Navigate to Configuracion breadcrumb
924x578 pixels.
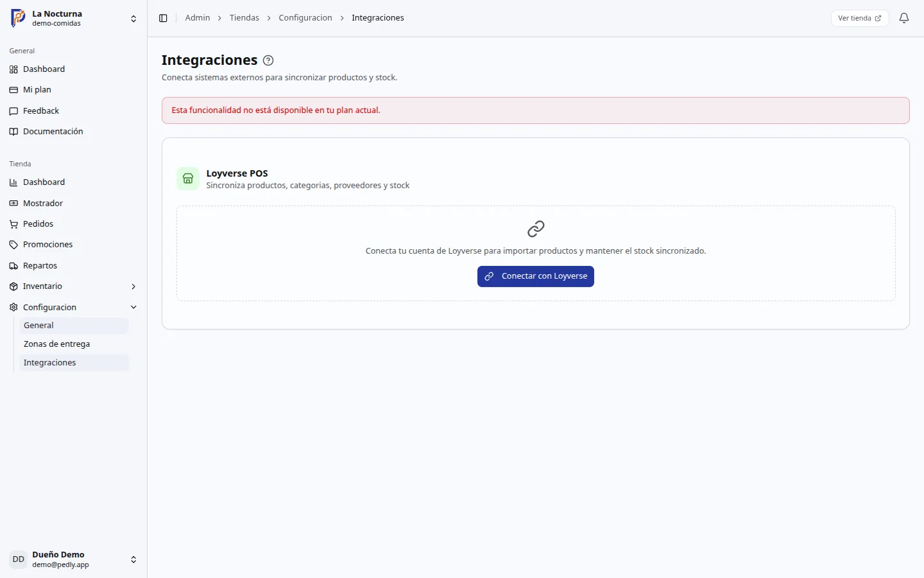click(x=305, y=18)
